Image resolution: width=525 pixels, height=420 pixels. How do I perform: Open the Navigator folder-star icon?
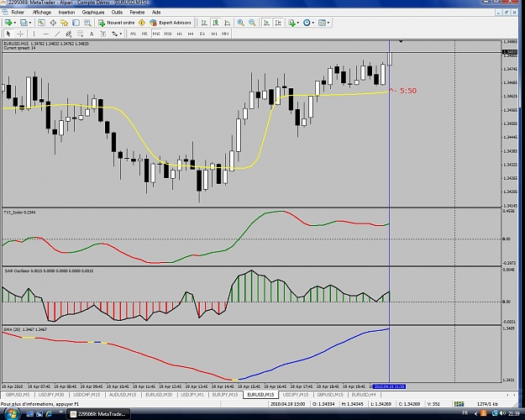tap(65, 23)
